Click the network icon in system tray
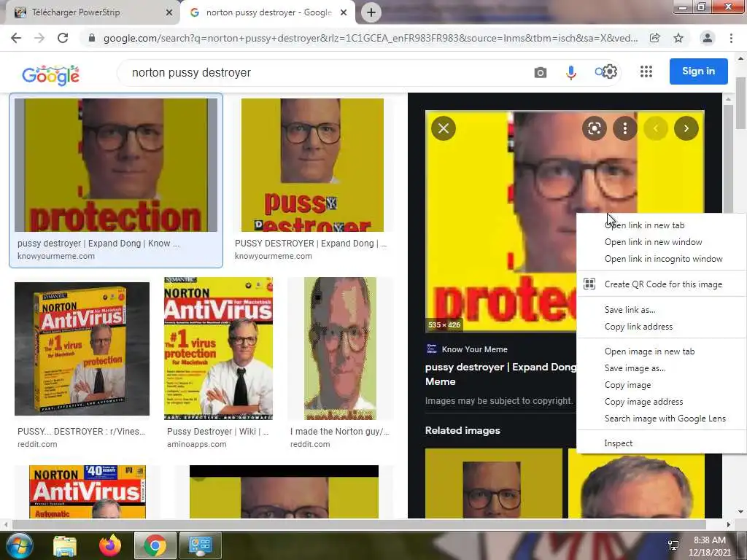747x560 pixels. coord(673,545)
